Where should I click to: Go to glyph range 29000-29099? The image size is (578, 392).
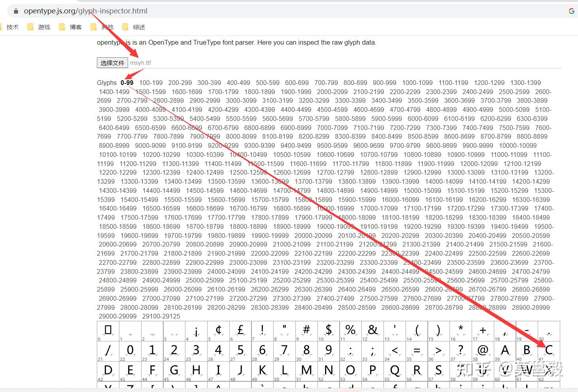[x=118, y=316]
